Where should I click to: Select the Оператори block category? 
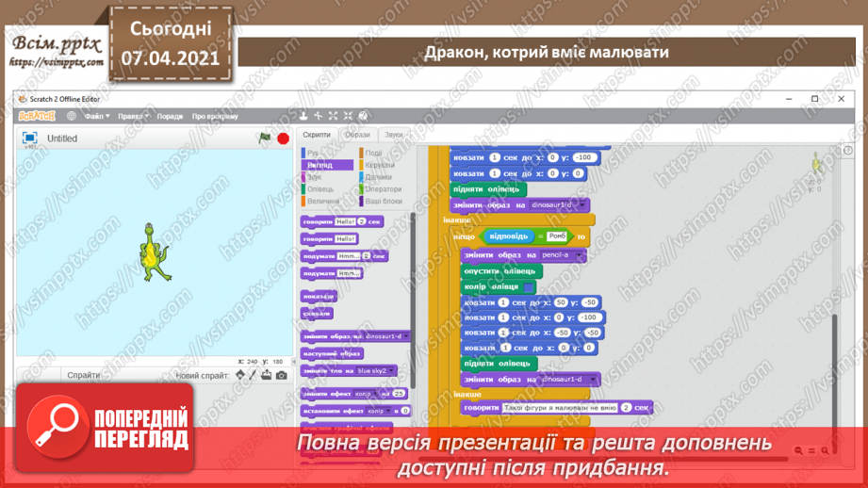(x=382, y=189)
